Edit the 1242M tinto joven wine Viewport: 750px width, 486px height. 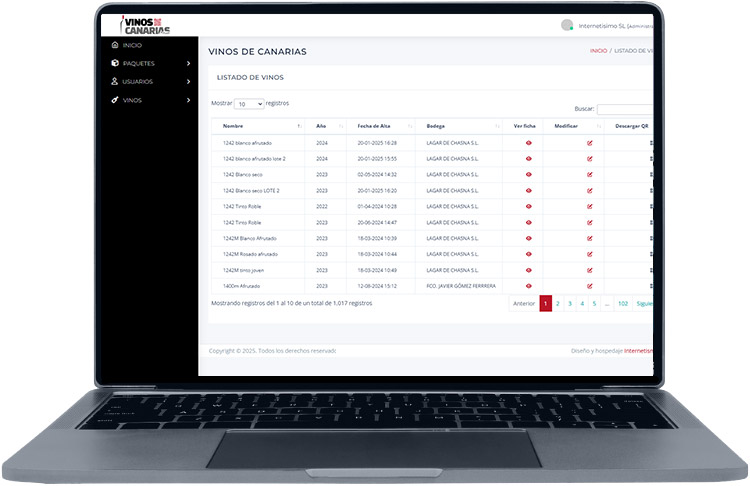pos(590,270)
